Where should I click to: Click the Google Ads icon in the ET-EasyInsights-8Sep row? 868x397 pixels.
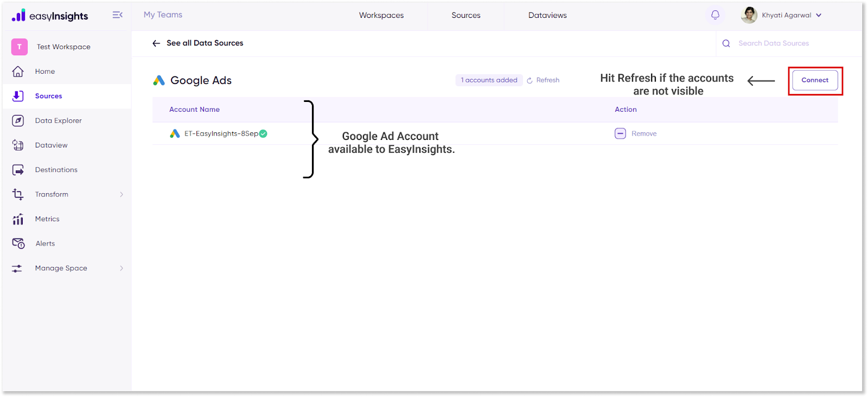[175, 133]
